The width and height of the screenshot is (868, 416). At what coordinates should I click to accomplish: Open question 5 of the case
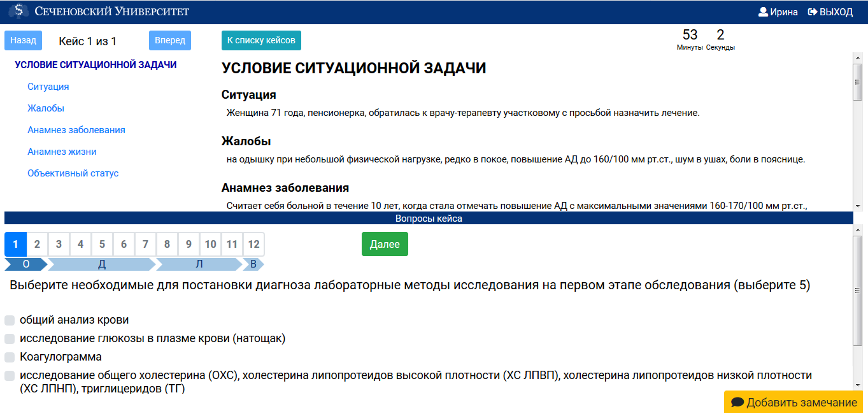pyautogui.click(x=102, y=244)
